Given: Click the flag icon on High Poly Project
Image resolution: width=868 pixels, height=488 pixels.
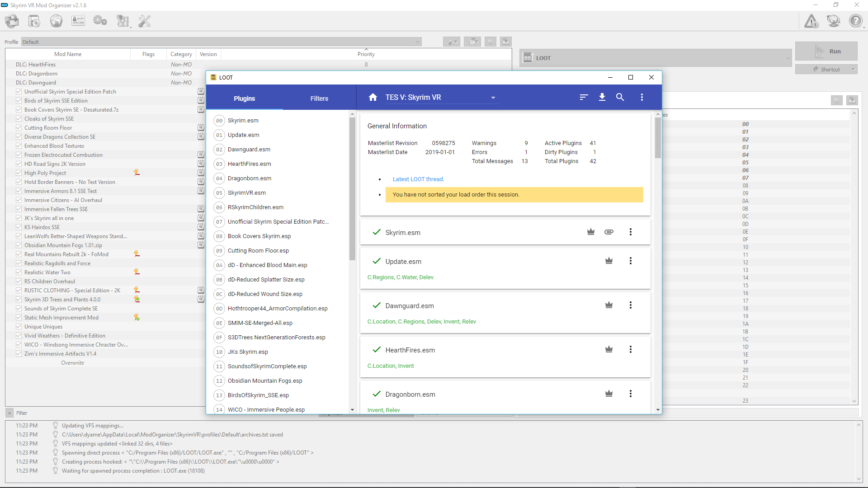Looking at the screenshot, I should click(x=137, y=173).
